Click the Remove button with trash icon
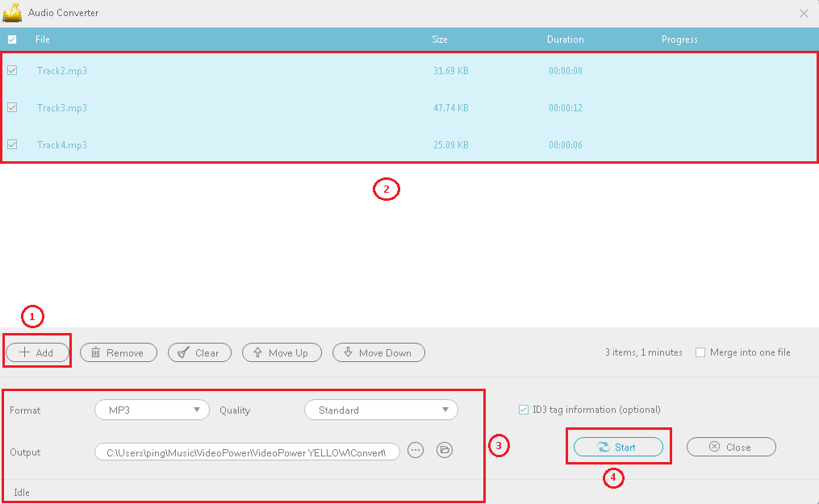The image size is (819, 504). [x=117, y=352]
